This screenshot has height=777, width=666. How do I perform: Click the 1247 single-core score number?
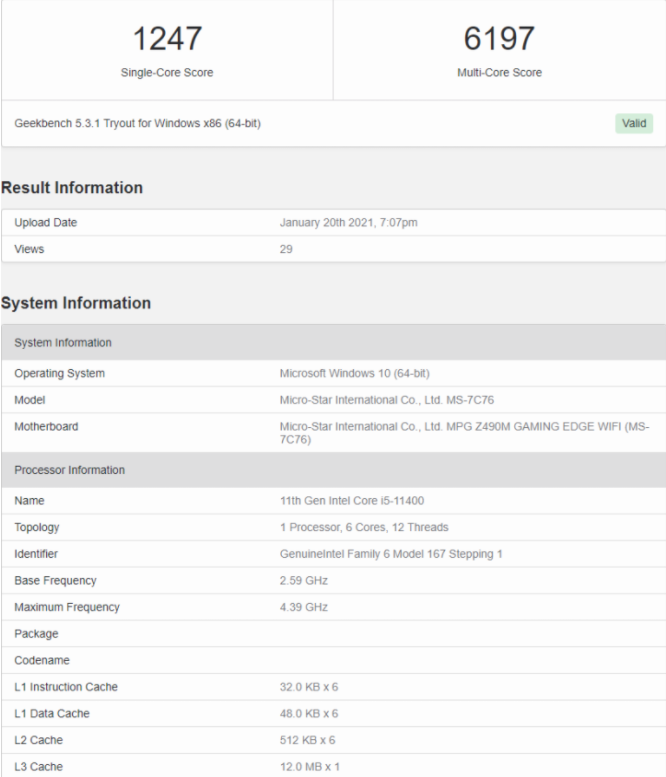point(167,39)
